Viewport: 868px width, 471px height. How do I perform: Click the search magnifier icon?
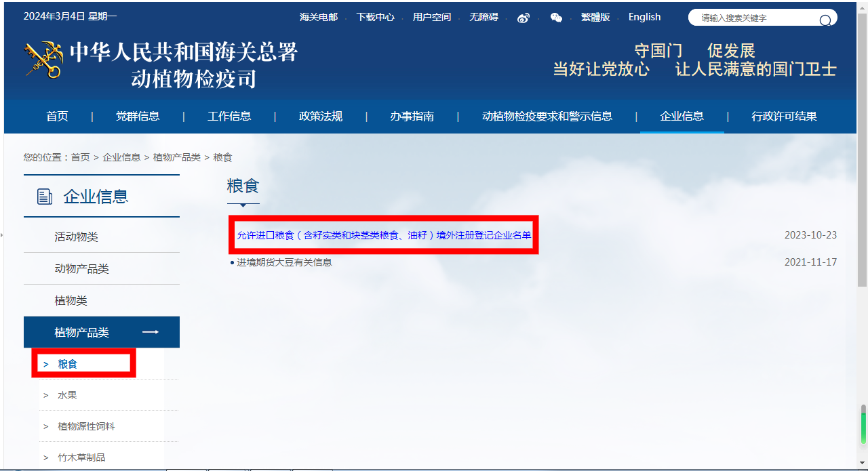coord(826,20)
